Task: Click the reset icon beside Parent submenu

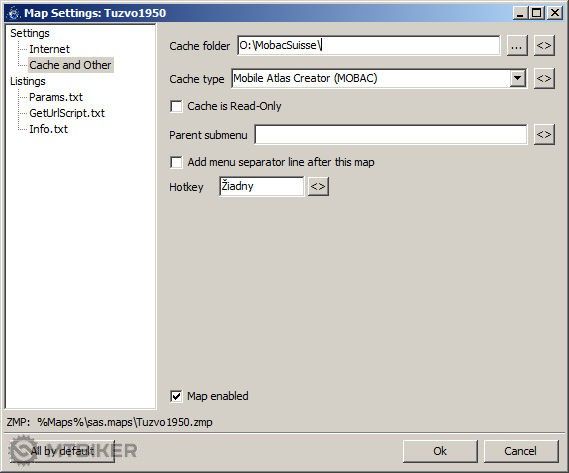Action: click(544, 134)
